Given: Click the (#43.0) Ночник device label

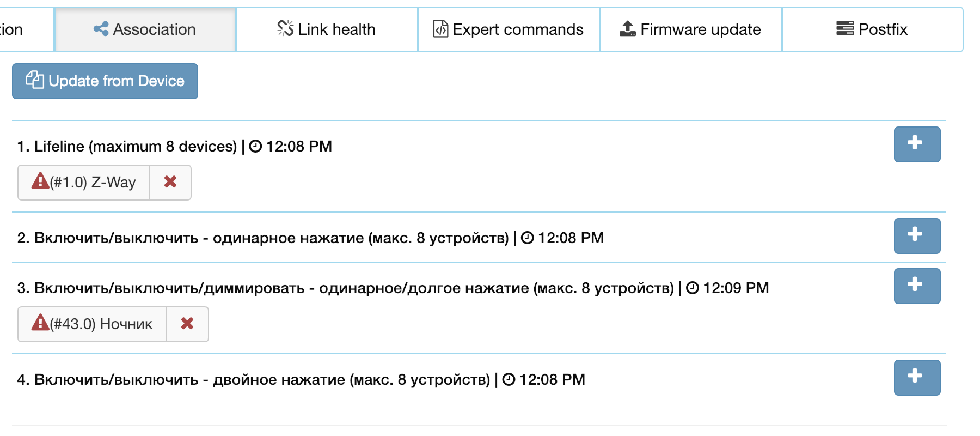Looking at the screenshot, I should click(x=101, y=324).
